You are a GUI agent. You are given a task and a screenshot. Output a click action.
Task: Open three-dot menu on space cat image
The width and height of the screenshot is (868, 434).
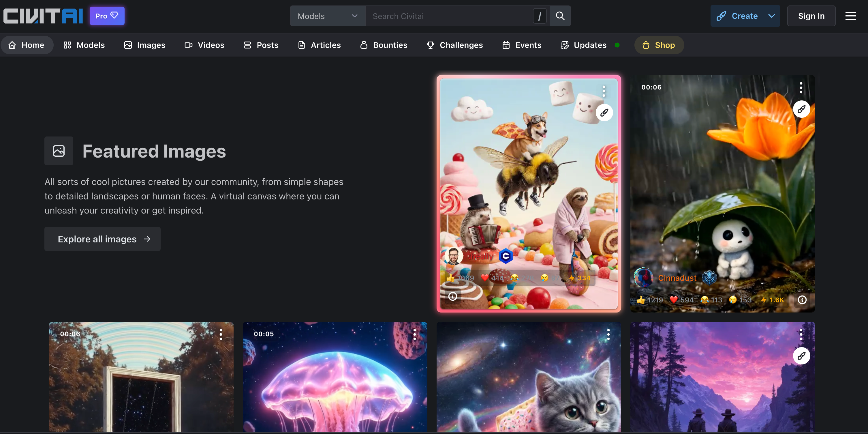pyautogui.click(x=608, y=334)
